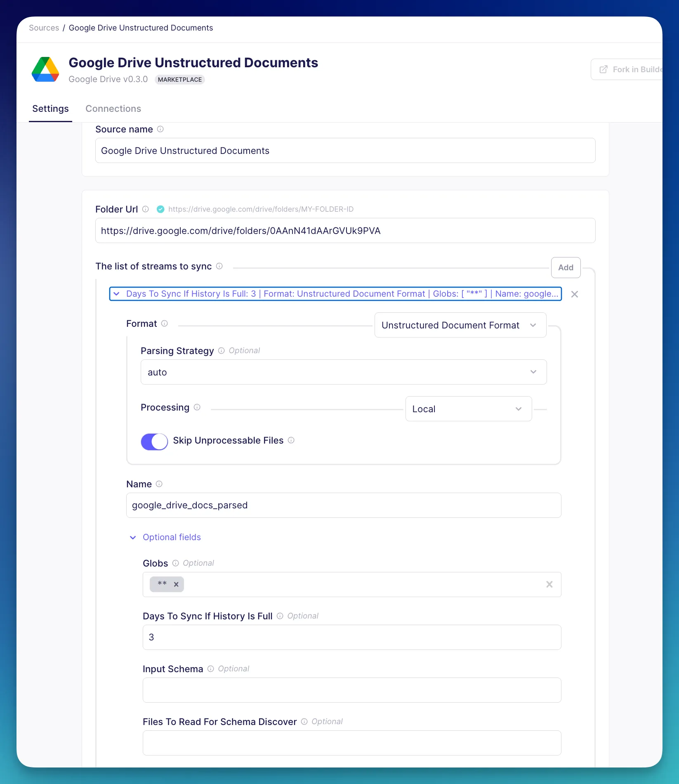This screenshot has height=784, width=679.
Task: Remove the ** glob tag
Action: tap(176, 584)
